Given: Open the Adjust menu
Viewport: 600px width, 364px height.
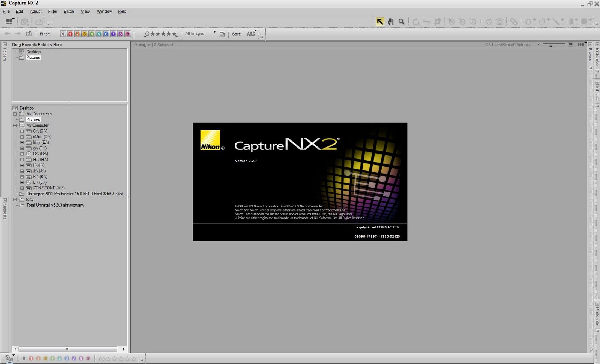Looking at the screenshot, I should pyautogui.click(x=36, y=12).
